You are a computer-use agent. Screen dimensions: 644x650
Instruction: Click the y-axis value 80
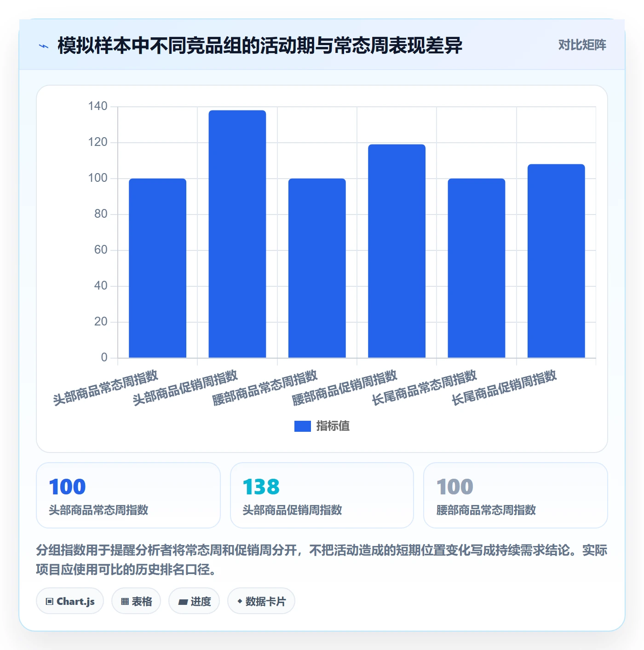[x=101, y=214]
